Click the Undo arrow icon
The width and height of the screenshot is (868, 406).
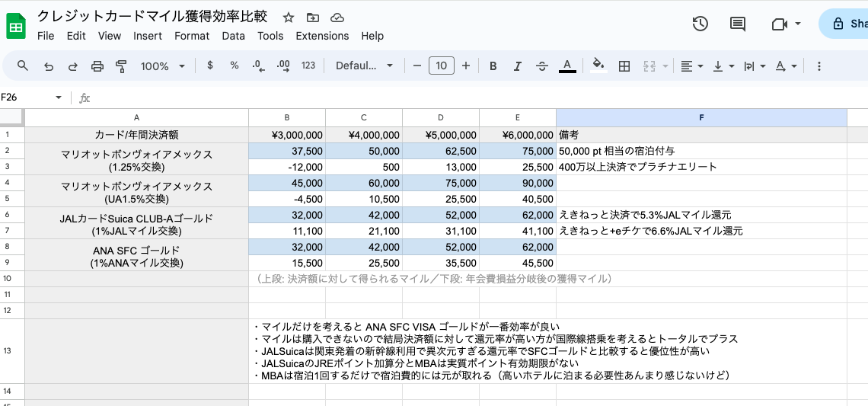49,66
